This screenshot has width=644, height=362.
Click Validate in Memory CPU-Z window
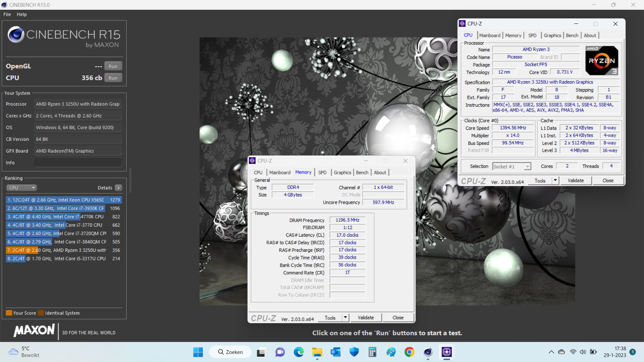[x=366, y=318]
